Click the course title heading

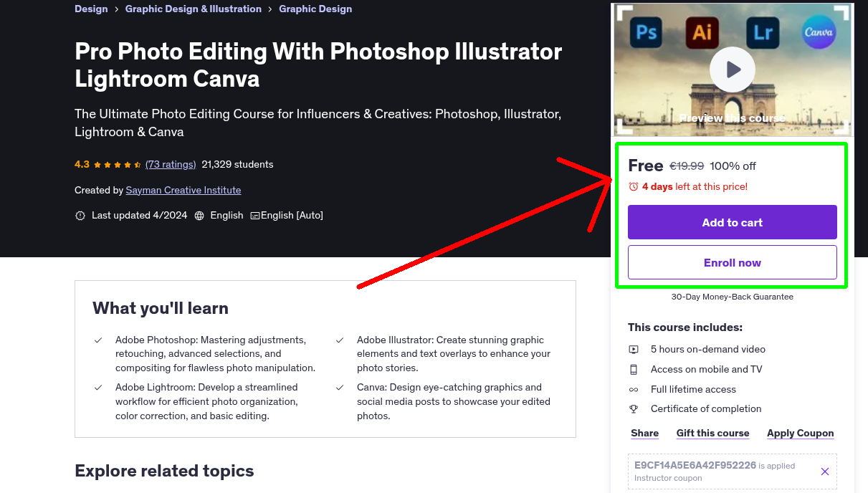point(318,64)
